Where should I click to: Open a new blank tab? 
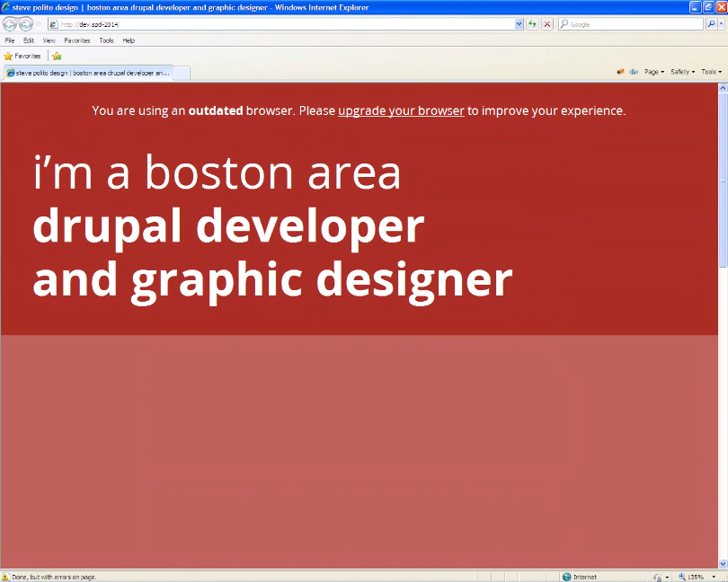182,74
